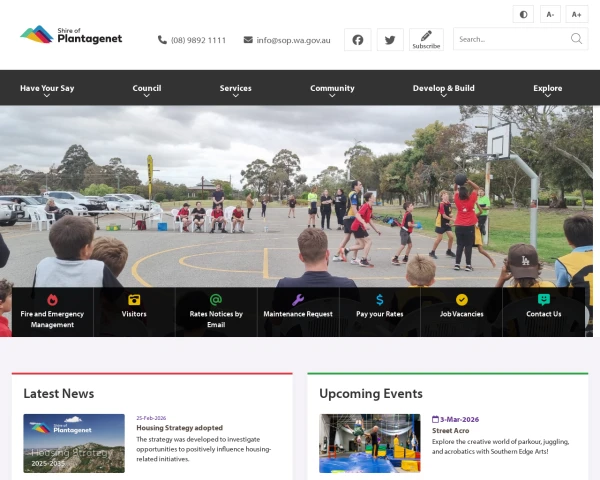Screen dimensions: 600x480
Task: Open the Develop & Build menu
Action: 443,88
